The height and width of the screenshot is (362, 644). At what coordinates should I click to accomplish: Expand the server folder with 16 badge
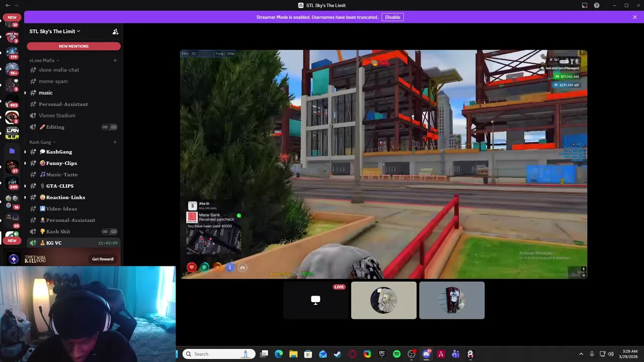(12, 202)
